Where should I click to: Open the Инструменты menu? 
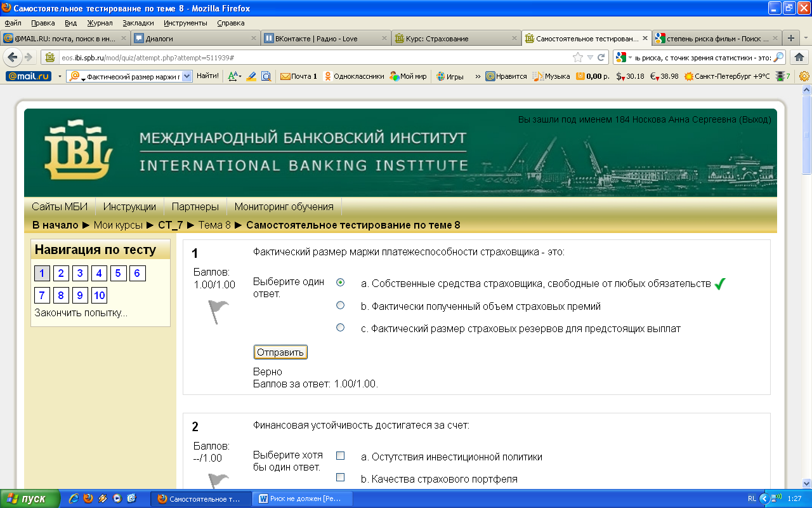coord(185,23)
